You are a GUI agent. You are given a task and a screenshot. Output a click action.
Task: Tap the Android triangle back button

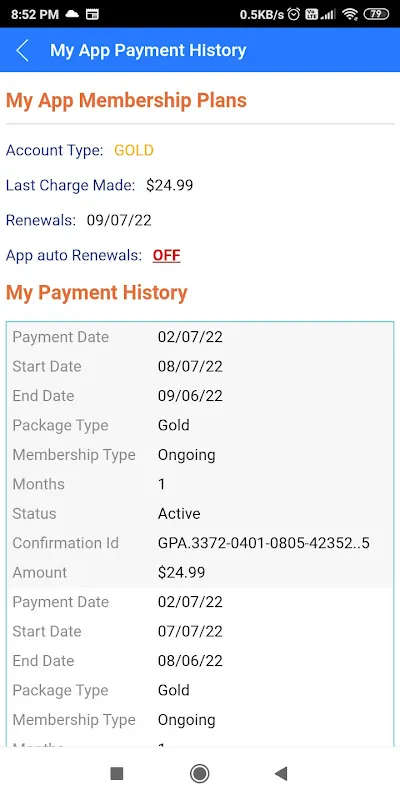(x=281, y=773)
